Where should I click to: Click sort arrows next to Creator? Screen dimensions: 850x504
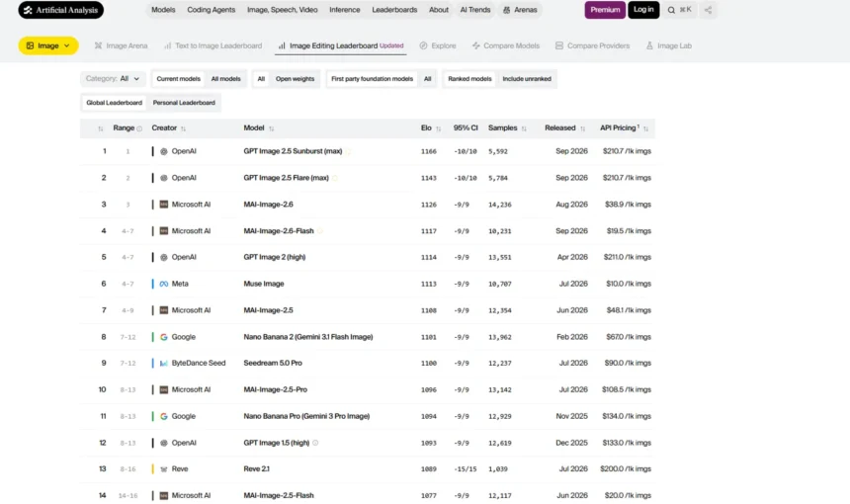pos(183,128)
